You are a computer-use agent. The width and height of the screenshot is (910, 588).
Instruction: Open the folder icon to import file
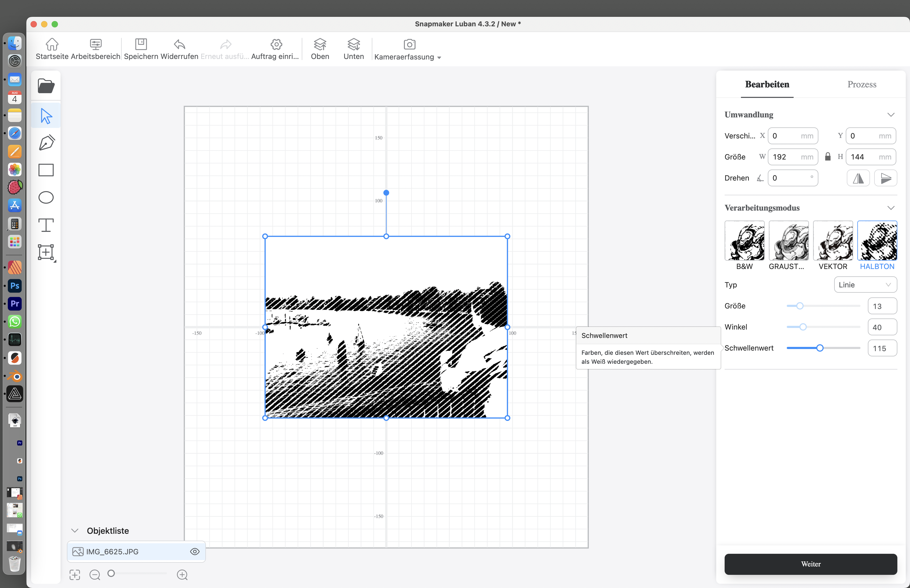pos(46,86)
